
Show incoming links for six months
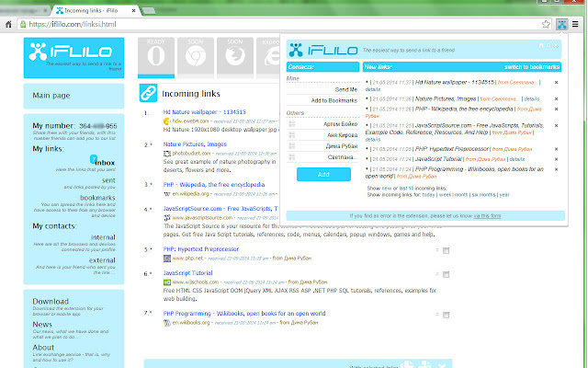coord(484,195)
